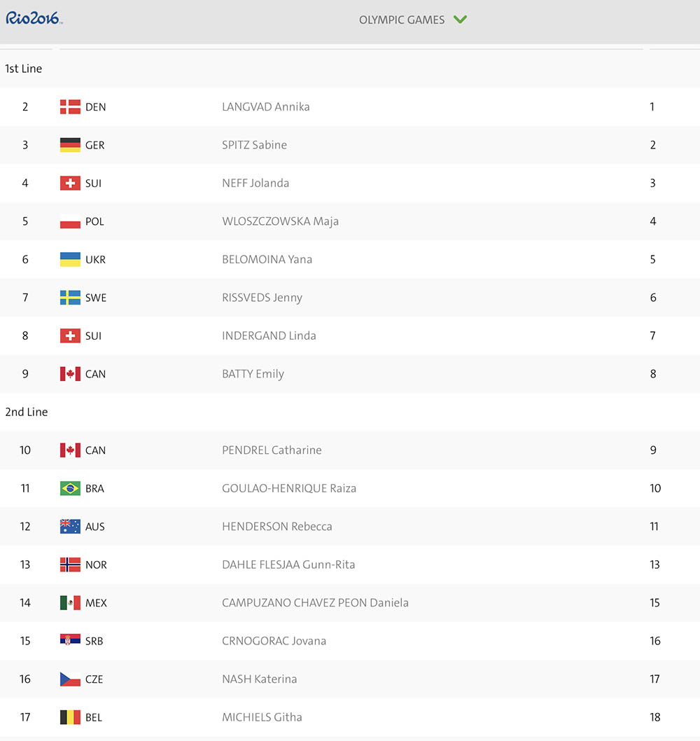Click the Sweden flag icon
The image size is (700, 741).
pos(70,298)
